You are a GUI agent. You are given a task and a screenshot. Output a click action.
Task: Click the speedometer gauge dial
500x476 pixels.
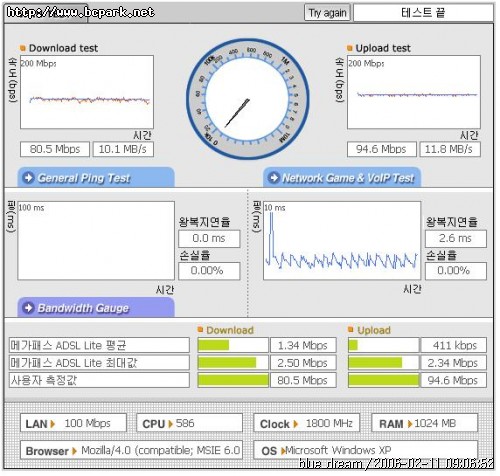pyautogui.click(x=248, y=99)
